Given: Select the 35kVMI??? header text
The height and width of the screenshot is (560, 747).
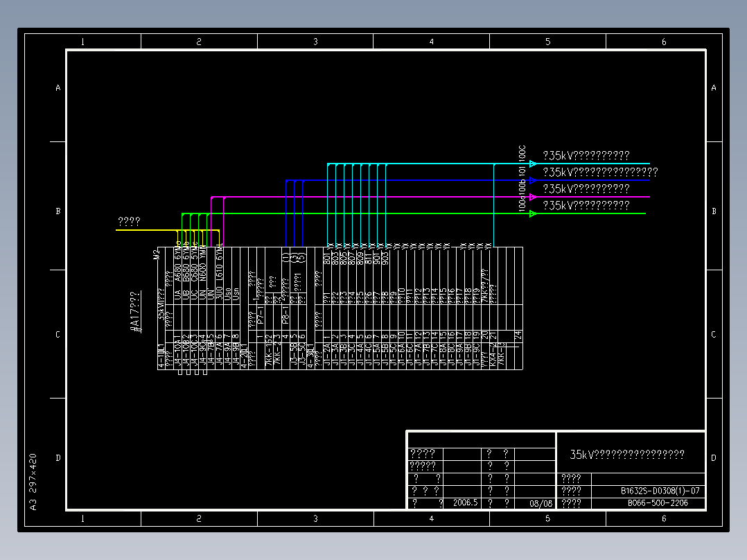Looking at the screenshot, I should 161,304.
